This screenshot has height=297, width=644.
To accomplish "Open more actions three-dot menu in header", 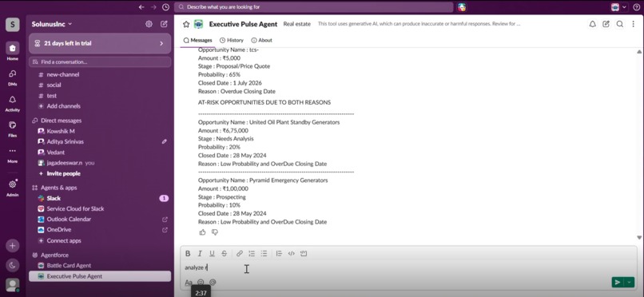I will click(633, 24).
